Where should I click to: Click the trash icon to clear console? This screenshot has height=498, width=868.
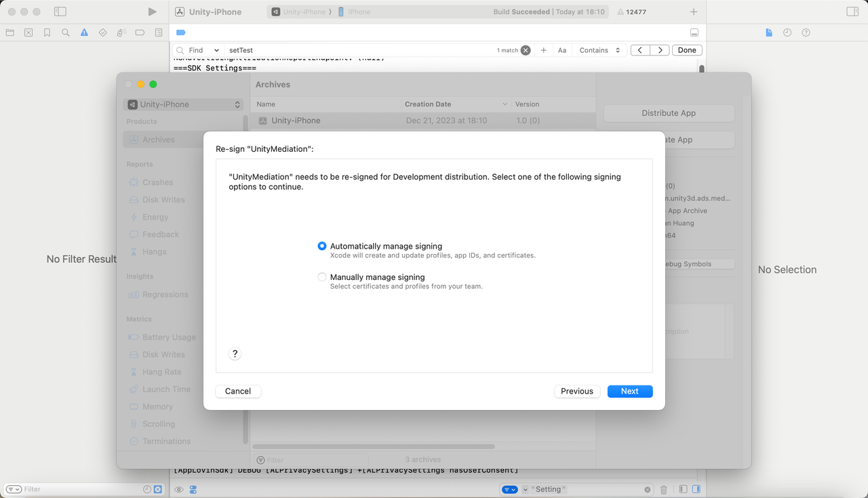tap(664, 489)
